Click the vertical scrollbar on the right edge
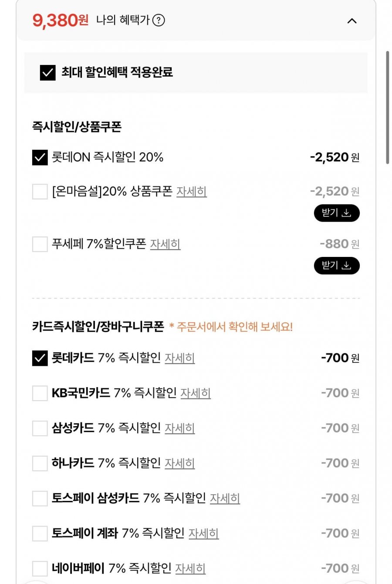Screen dimensions: 392x584 pyautogui.click(x=387, y=108)
